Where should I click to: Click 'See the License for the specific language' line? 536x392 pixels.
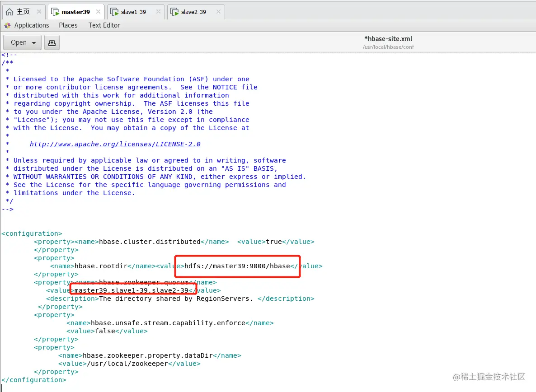click(x=146, y=185)
